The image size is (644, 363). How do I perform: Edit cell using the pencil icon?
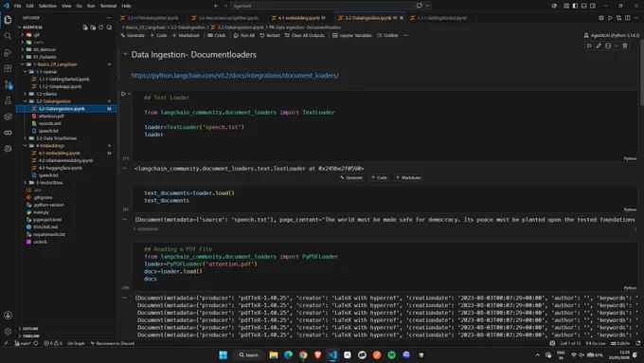click(599, 45)
